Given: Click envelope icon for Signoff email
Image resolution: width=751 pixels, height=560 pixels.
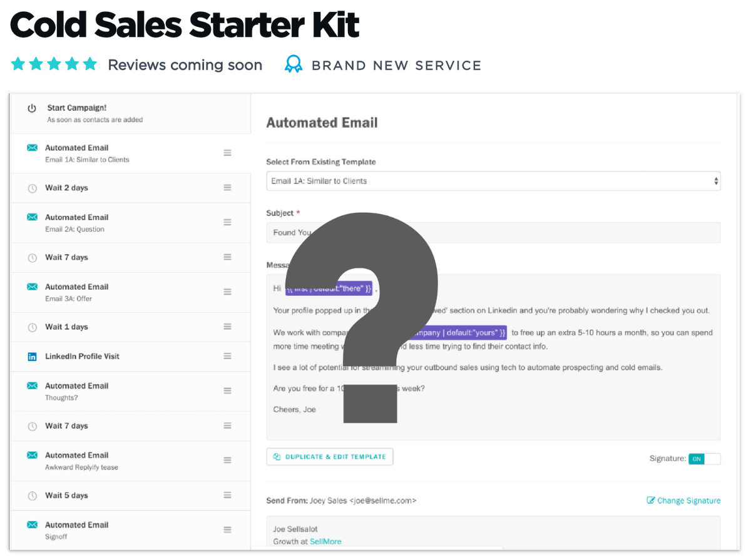Looking at the screenshot, I should (32, 525).
